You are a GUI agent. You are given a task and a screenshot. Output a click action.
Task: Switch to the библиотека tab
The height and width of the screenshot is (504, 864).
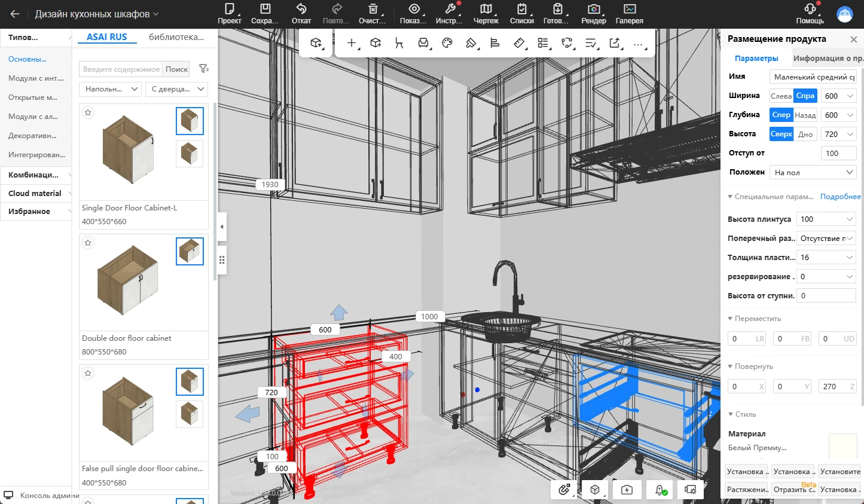176,37
